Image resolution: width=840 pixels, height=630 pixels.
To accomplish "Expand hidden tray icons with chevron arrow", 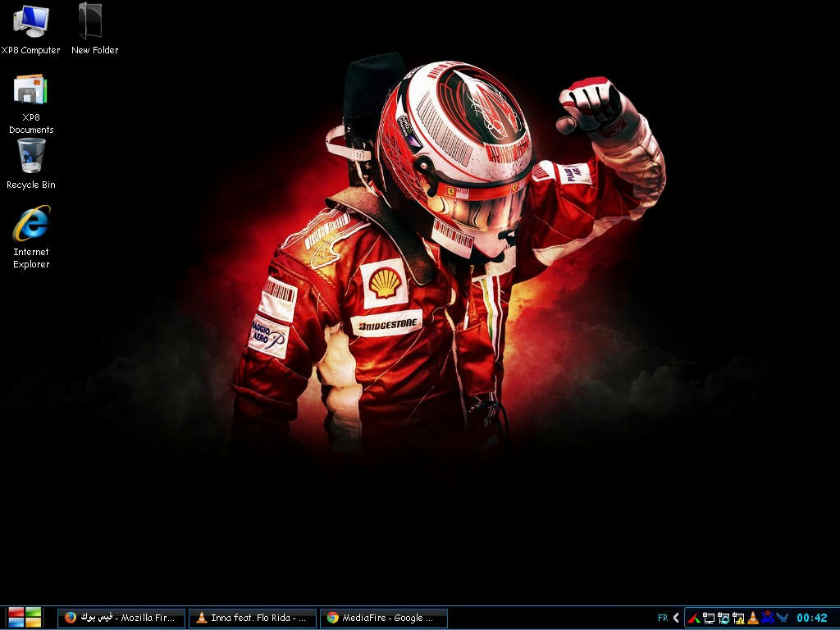I will [676, 618].
